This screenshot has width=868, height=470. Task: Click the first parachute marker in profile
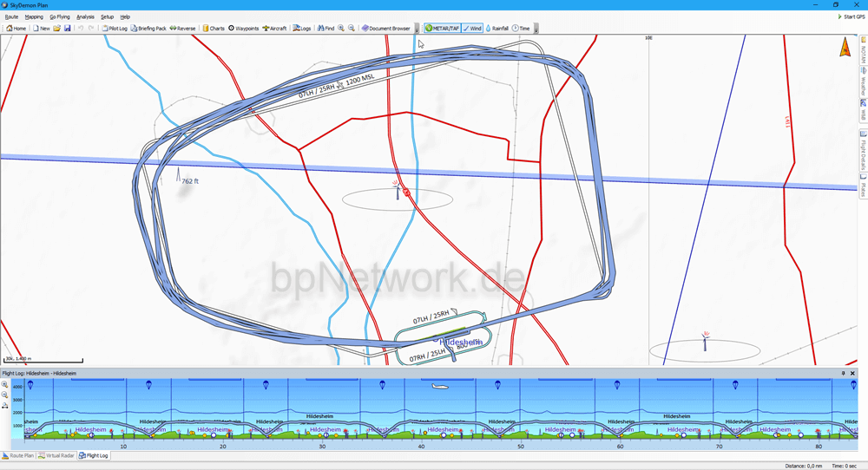(x=31, y=385)
